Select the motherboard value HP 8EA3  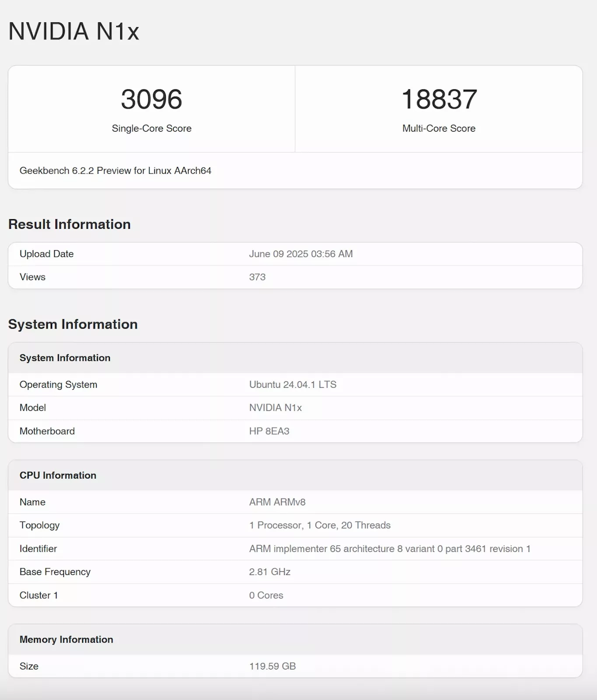pyautogui.click(x=269, y=431)
